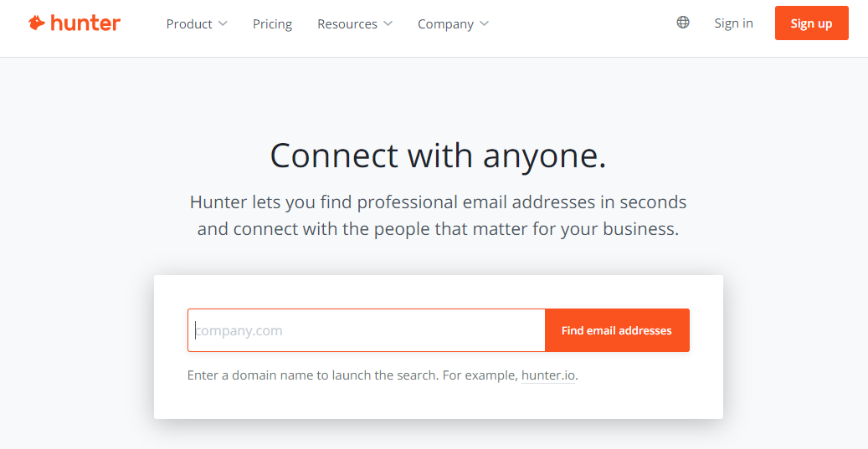Screen dimensions: 868x449
Task: Click the orange Hunter fox logo icon
Action: tap(37, 23)
